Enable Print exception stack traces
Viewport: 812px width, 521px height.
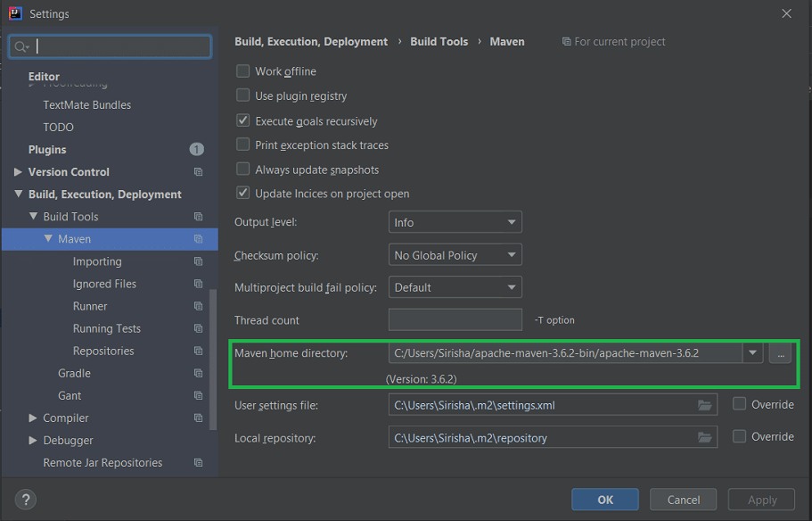[x=242, y=145]
